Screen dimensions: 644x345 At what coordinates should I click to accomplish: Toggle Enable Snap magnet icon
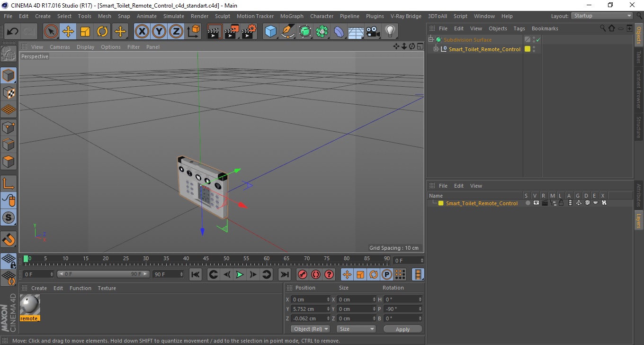[9, 239]
